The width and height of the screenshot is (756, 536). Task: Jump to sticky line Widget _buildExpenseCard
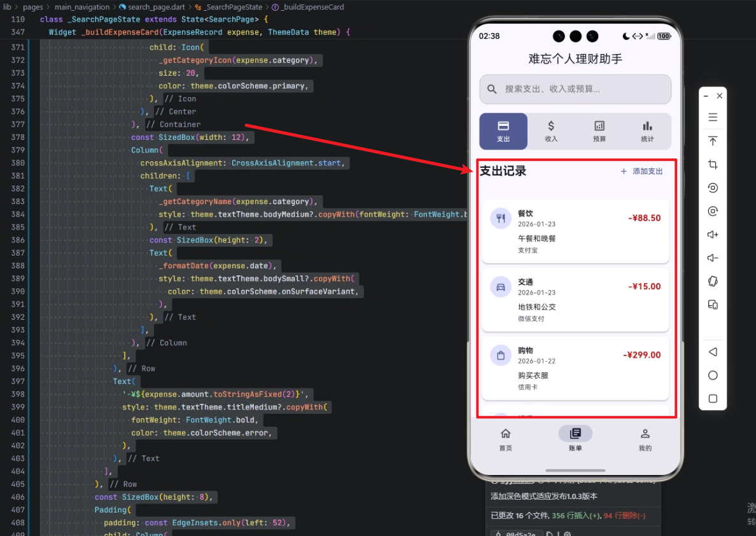(x=199, y=32)
